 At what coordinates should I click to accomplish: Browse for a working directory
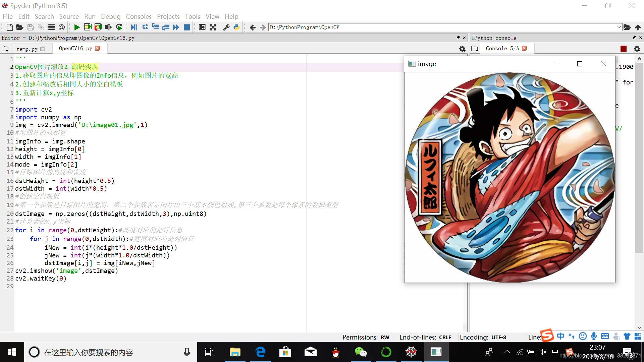click(x=627, y=27)
